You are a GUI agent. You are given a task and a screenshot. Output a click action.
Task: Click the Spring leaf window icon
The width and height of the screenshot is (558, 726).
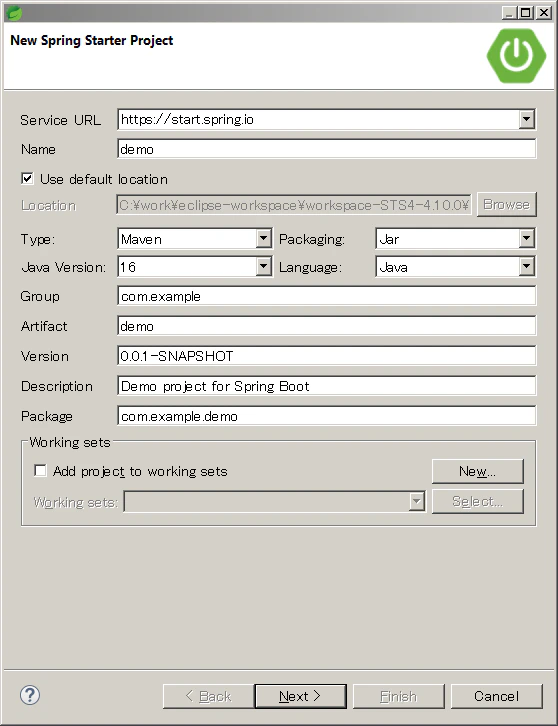coord(14,13)
